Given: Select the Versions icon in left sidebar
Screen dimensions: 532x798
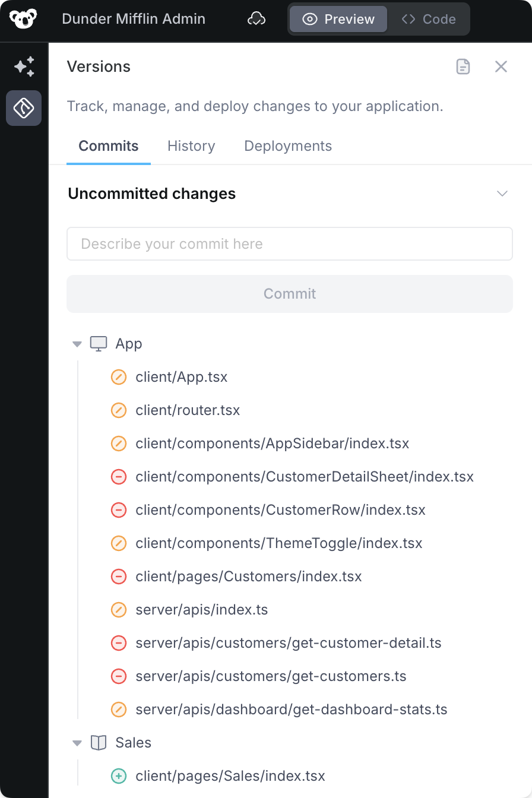Looking at the screenshot, I should [24, 108].
